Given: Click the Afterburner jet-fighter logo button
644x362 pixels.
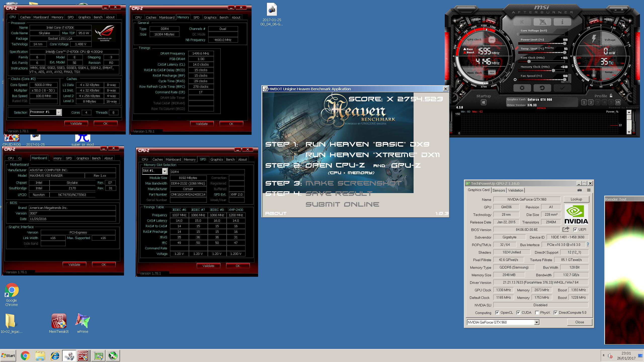Looking at the screenshot, I should point(542,22).
